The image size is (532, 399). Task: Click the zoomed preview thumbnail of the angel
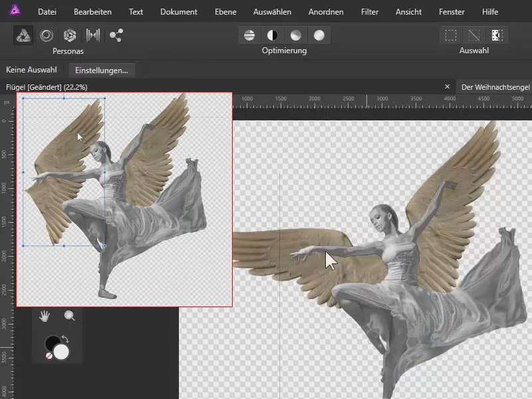pyautogui.click(x=124, y=199)
